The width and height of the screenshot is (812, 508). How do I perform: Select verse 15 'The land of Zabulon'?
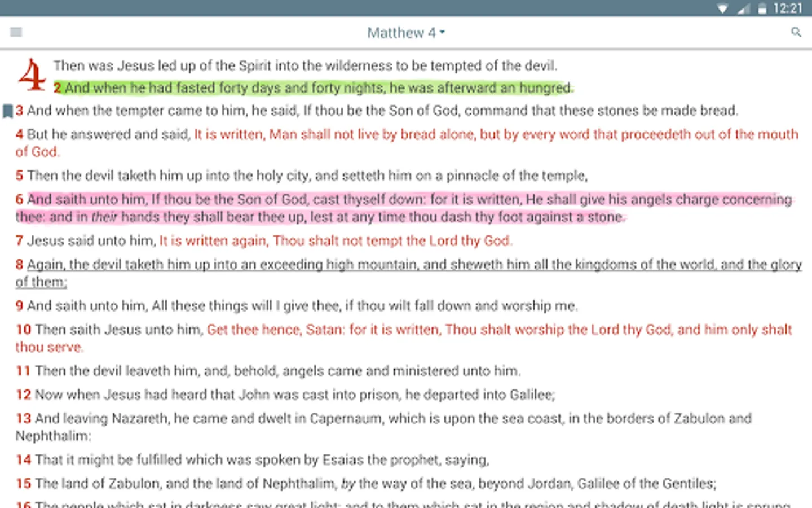[366, 483]
